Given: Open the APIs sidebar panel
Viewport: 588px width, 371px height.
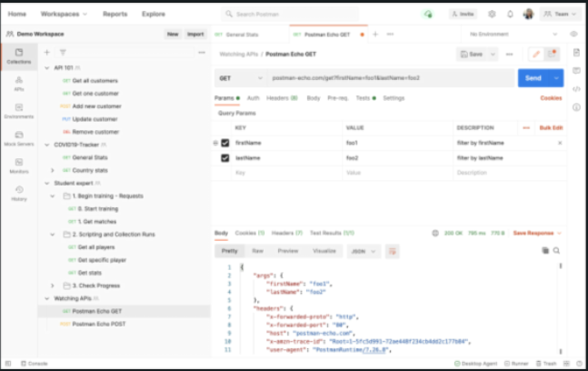Looking at the screenshot, I should click(19, 84).
